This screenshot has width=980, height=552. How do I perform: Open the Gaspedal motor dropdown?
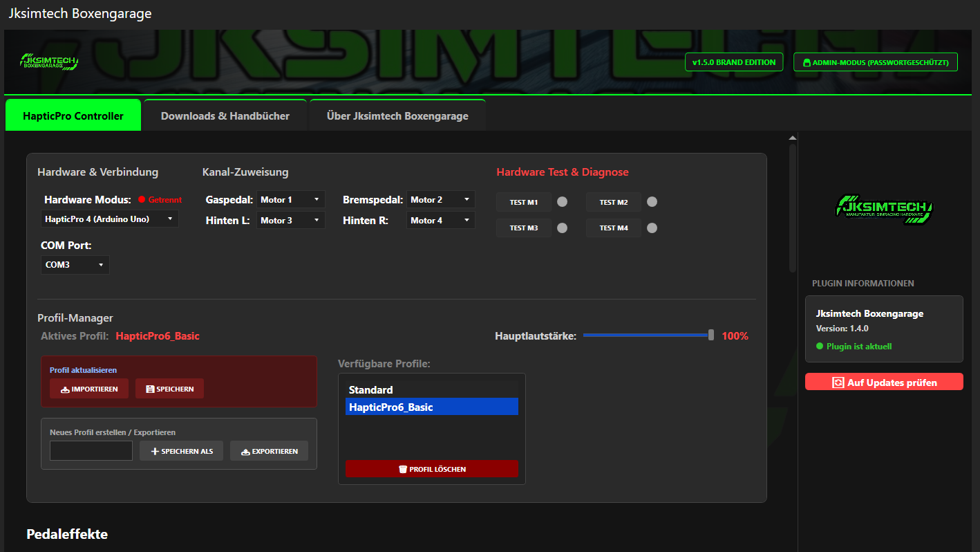pos(291,199)
